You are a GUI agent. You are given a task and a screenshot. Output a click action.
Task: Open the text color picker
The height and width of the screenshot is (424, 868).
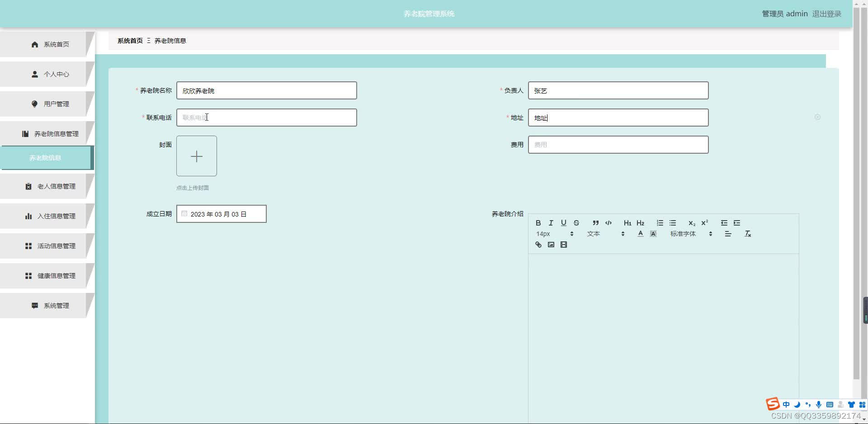pos(640,234)
